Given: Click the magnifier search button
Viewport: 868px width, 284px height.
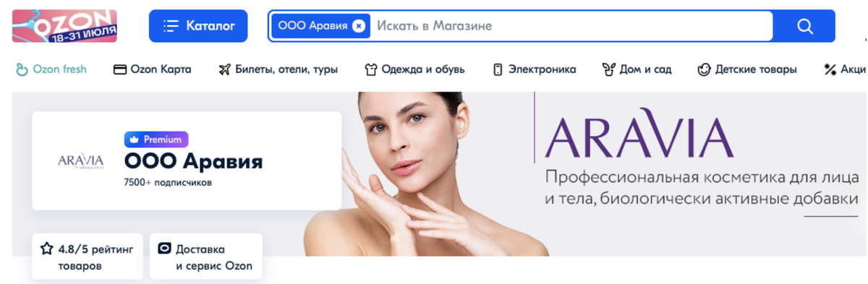Looking at the screenshot, I should click(x=804, y=26).
